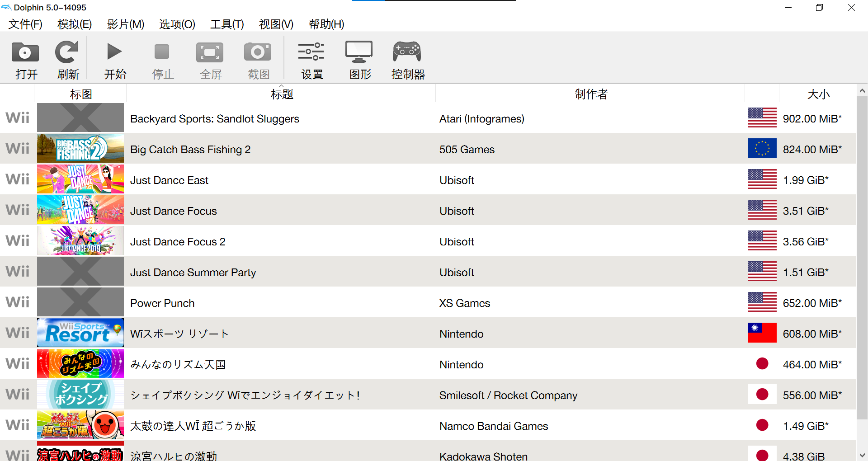This screenshot has height=461, width=868.
Task: Click the US flag on Just Dance Focus 2 row
Action: coord(762,240)
